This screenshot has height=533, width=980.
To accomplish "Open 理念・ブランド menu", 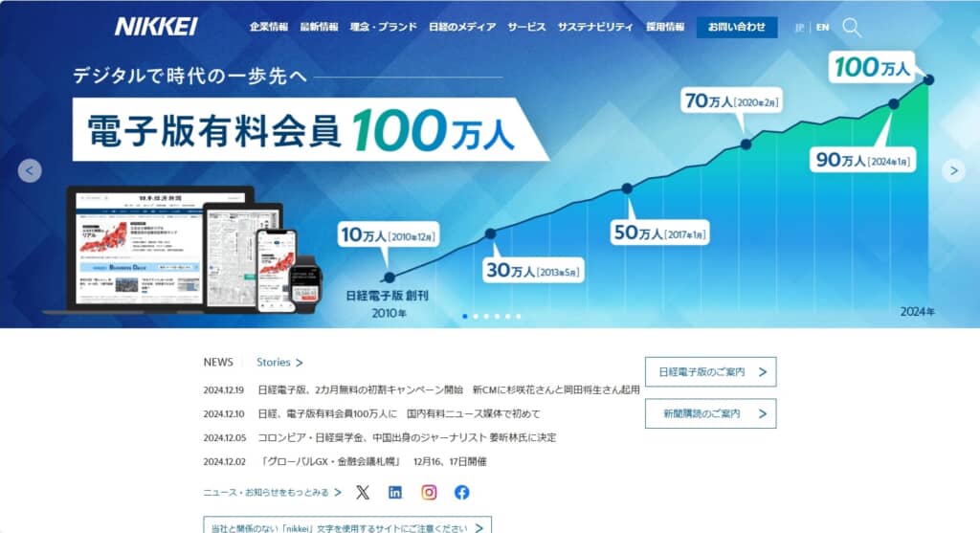I will (x=383, y=27).
